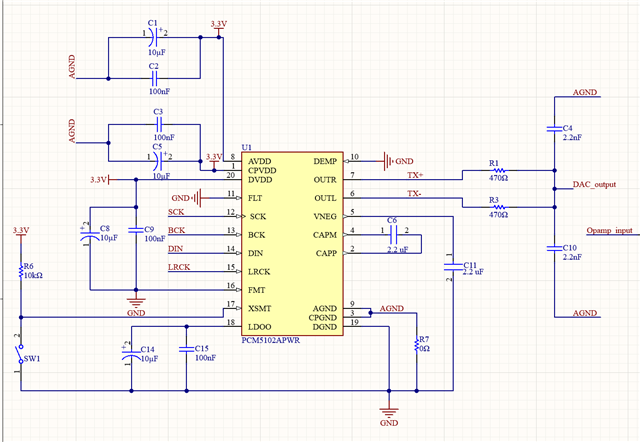Click the 2.2 uF value of C11
This screenshot has width=640, height=442.
pyautogui.click(x=473, y=272)
